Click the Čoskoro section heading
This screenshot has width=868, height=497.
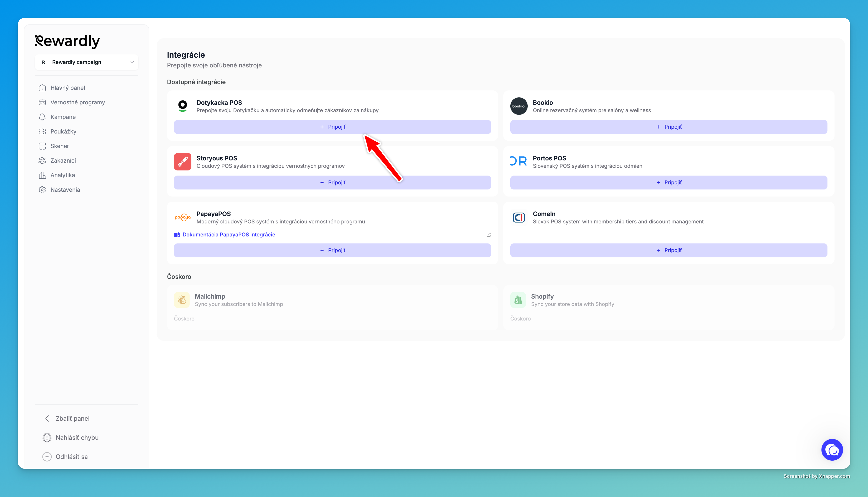tap(179, 277)
